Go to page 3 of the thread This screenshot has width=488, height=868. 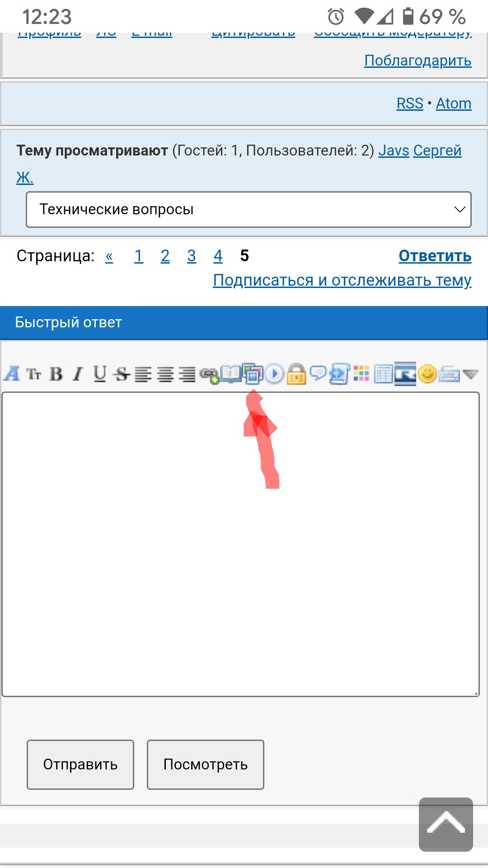point(192,256)
